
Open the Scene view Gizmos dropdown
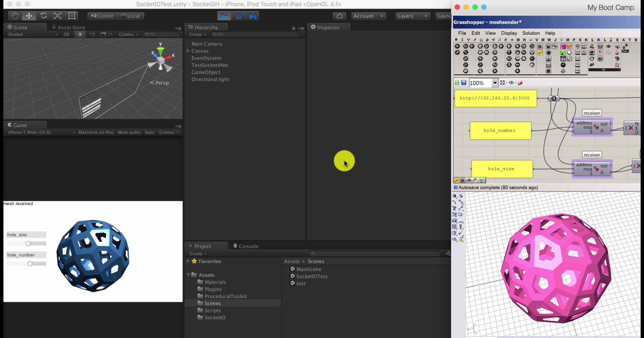click(129, 34)
